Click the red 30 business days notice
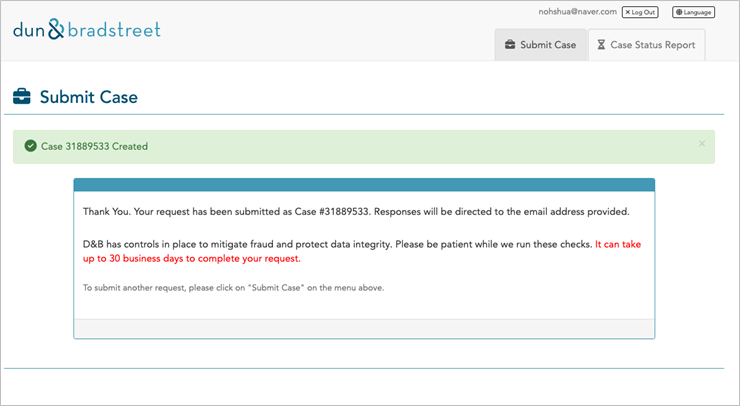740x406 pixels. 362,251
